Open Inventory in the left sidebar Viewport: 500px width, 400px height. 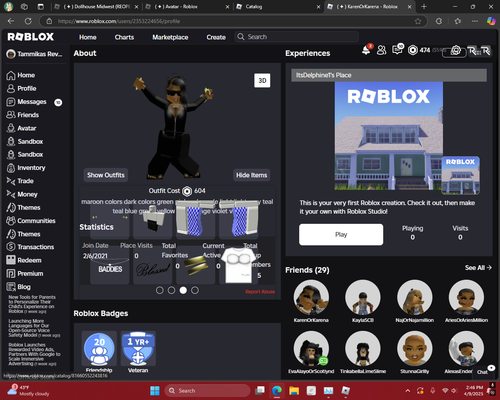pos(26,168)
